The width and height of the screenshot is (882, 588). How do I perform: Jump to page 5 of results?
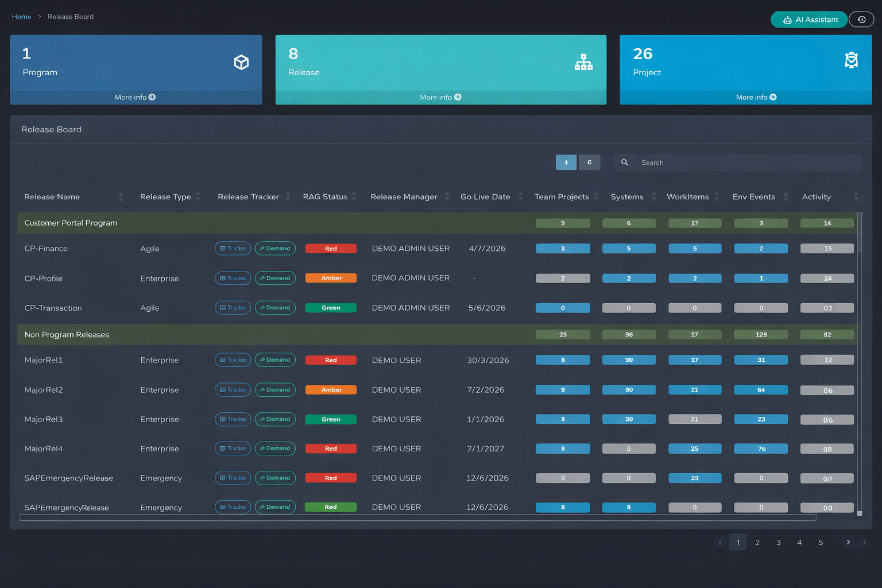(x=821, y=543)
